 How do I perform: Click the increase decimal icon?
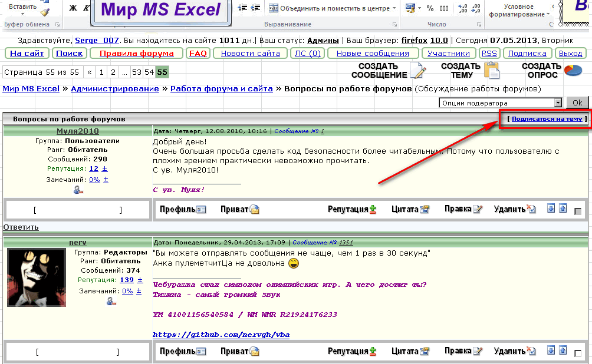[x=463, y=8]
